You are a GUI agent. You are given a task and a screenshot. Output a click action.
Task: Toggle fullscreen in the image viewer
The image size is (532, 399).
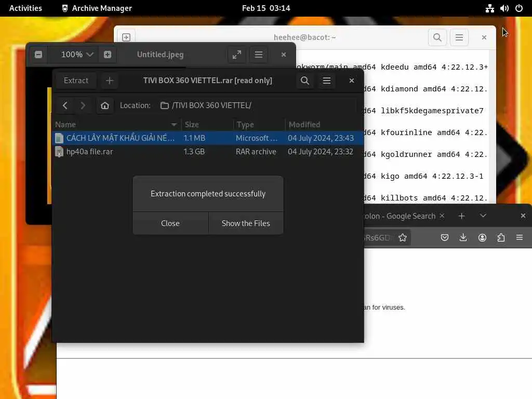(x=237, y=55)
